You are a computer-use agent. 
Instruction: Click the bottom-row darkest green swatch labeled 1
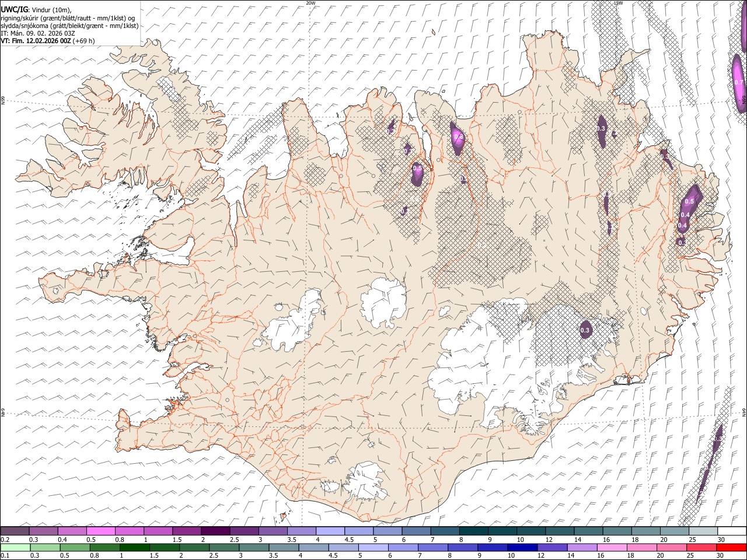pos(135,547)
